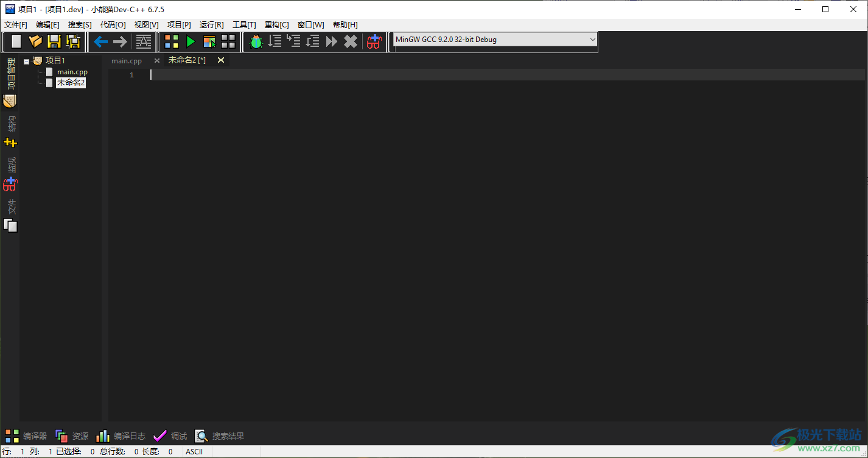868x458 pixels.
Task: Open the 窗口[W] menu
Action: click(x=310, y=25)
